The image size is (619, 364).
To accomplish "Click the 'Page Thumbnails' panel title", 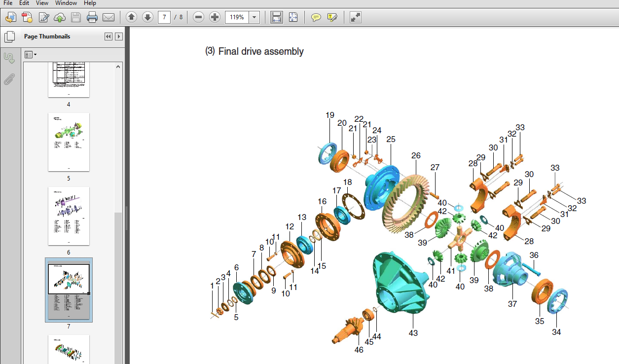I will click(47, 36).
